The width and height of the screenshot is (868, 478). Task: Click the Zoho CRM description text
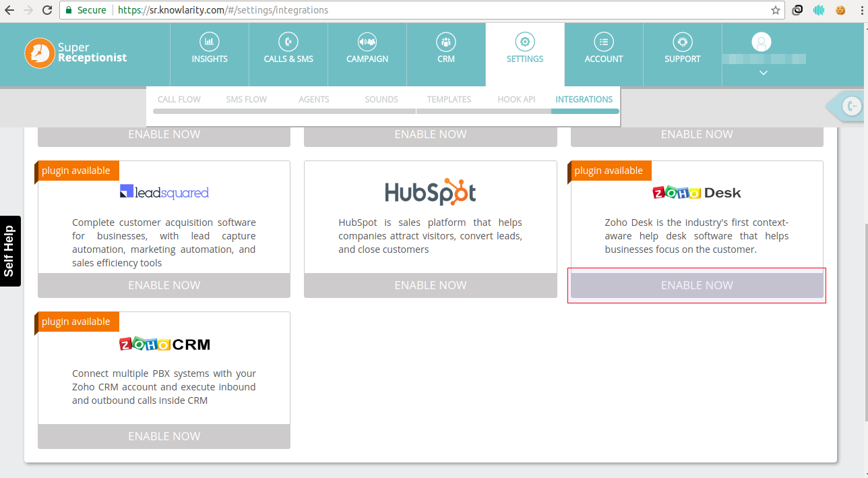tap(164, 387)
